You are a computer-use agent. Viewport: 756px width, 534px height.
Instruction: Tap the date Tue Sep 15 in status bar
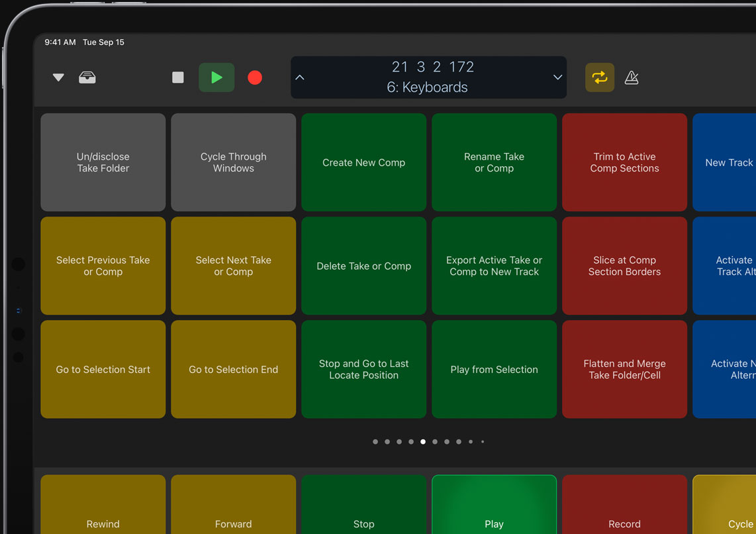tap(104, 42)
